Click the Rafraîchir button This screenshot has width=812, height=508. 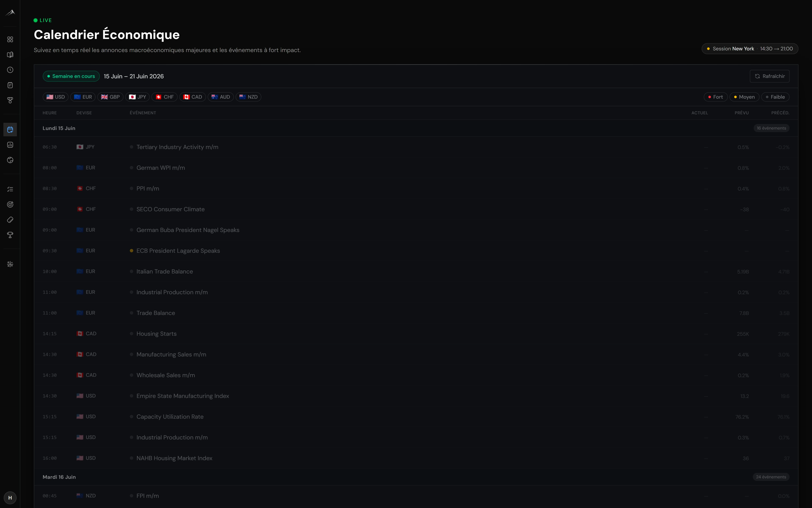point(770,76)
